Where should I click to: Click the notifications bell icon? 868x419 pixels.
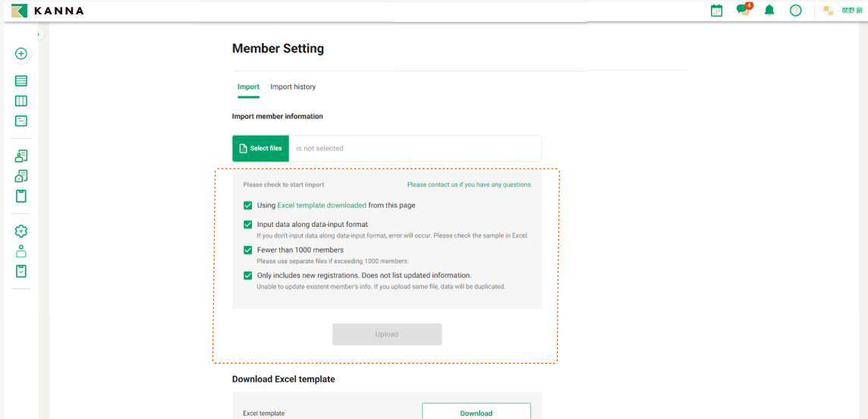click(x=769, y=11)
